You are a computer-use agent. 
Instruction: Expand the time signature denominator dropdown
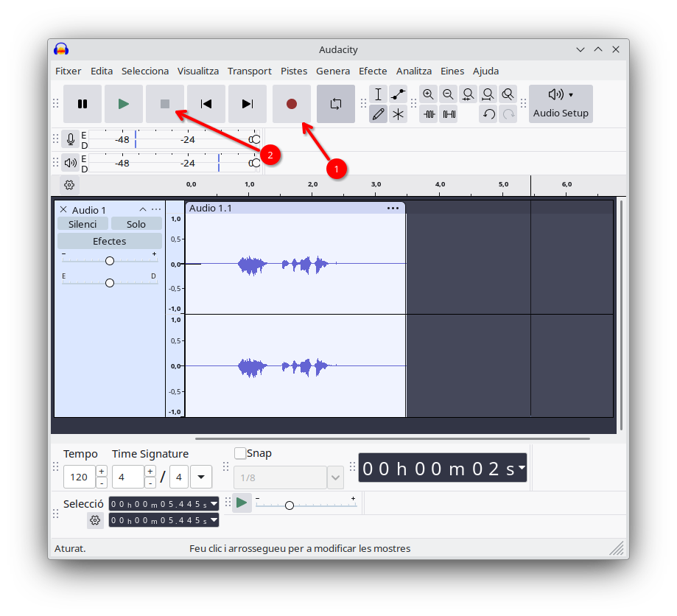[x=201, y=477]
